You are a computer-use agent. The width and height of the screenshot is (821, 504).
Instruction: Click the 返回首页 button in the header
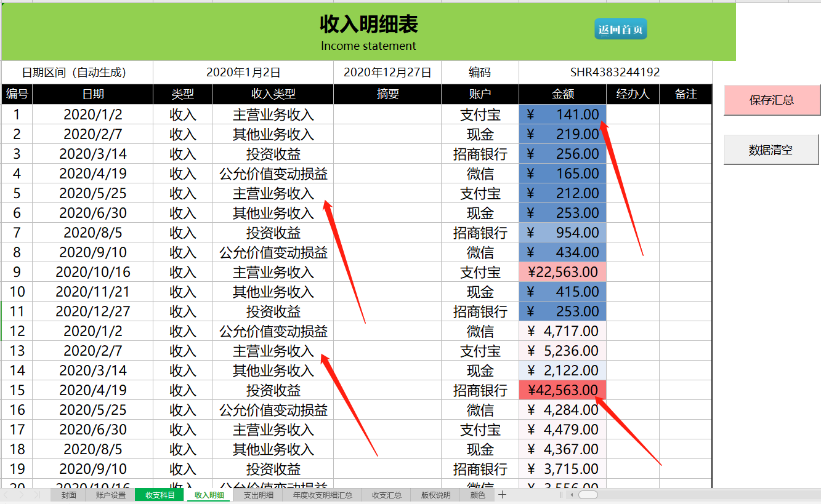pyautogui.click(x=620, y=28)
